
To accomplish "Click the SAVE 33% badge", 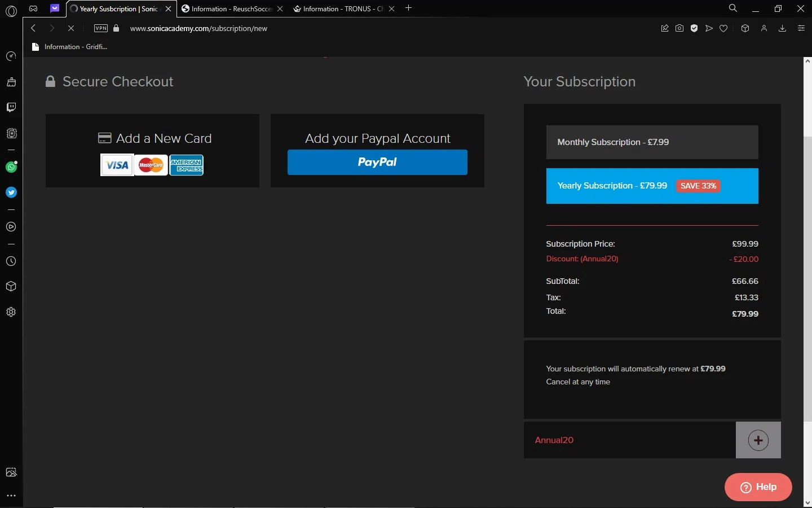I will tap(698, 186).
